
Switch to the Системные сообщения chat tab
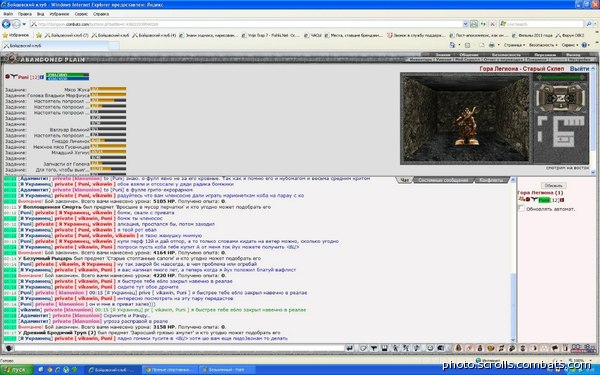point(443,180)
